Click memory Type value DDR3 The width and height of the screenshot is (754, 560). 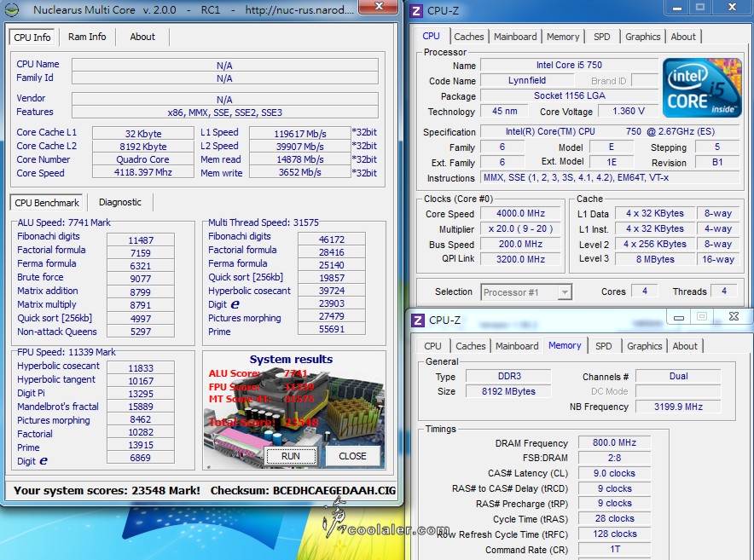(x=508, y=376)
